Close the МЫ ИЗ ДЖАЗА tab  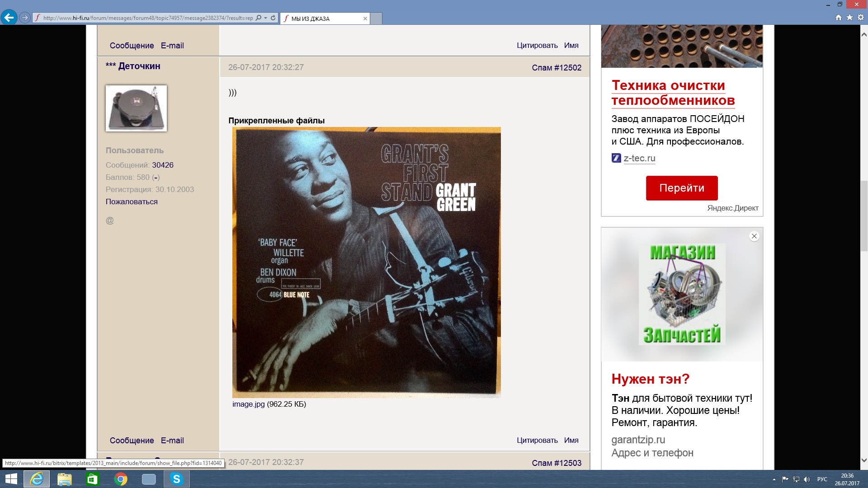[365, 19]
